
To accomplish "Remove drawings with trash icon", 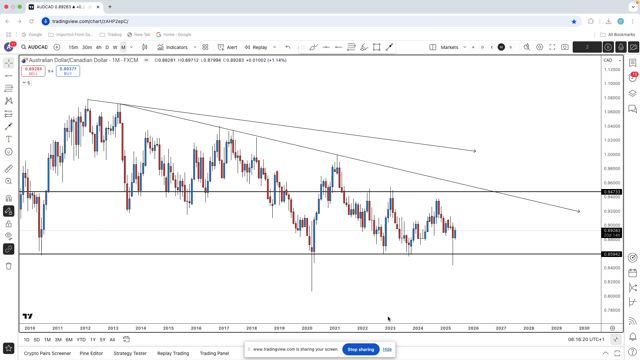I will [9, 267].
